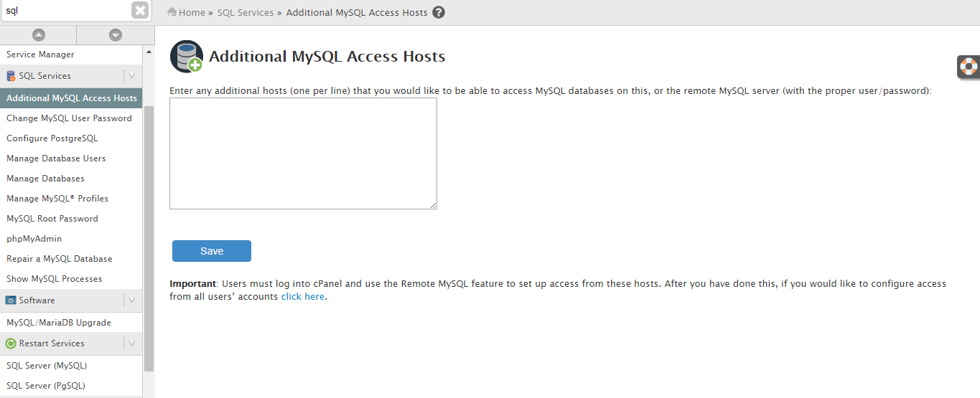Screen dimensions: 980x398
Task: Collapse the SQL Services section chevron
Action: pyautogui.click(x=131, y=76)
